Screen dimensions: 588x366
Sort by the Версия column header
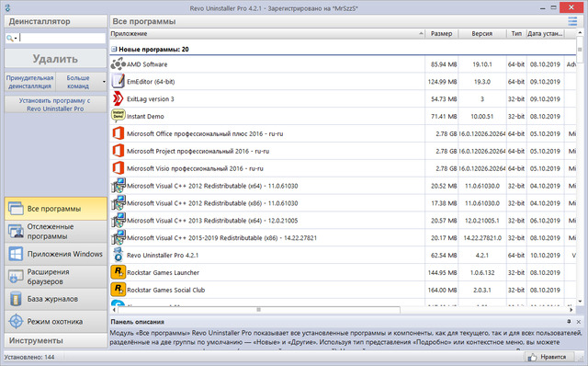(481, 34)
